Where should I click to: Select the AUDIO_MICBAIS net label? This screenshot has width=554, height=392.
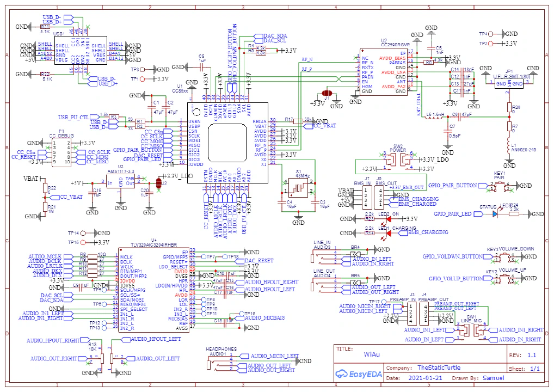261,318
